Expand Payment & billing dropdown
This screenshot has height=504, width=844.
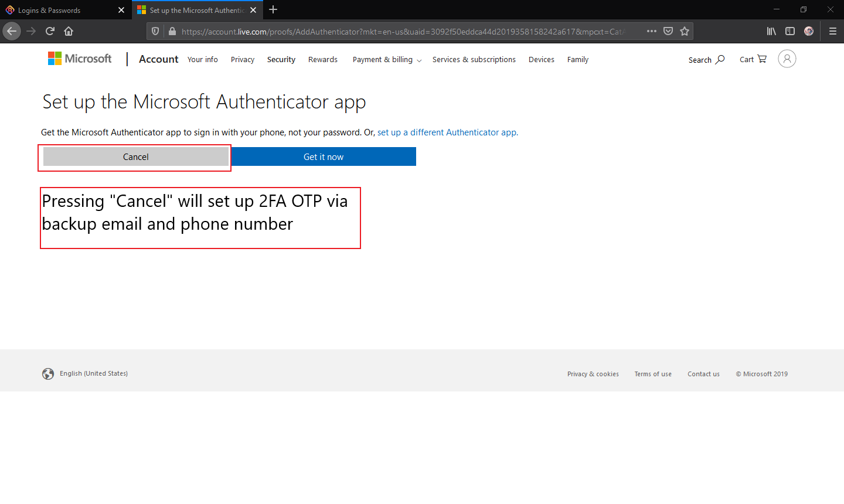click(x=387, y=60)
